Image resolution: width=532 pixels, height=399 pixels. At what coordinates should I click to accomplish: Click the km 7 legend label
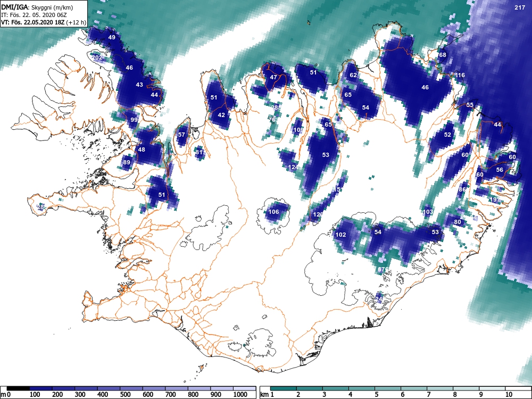tap(428, 394)
